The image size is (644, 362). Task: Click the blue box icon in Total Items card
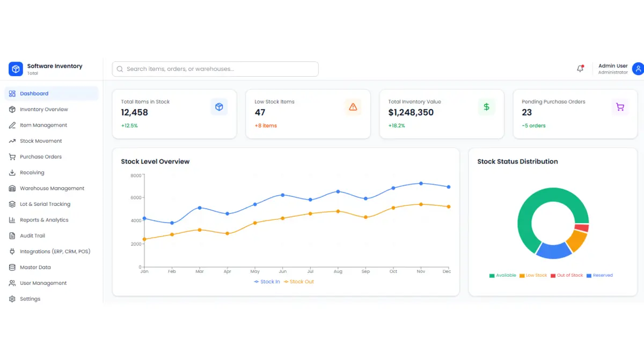pyautogui.click(x=219, y=107)
